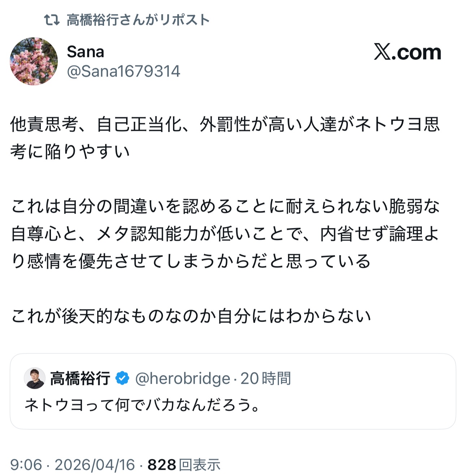Screen dimensions: 466x476
Task: Click the X.com logo
Action: pos(407,52)
